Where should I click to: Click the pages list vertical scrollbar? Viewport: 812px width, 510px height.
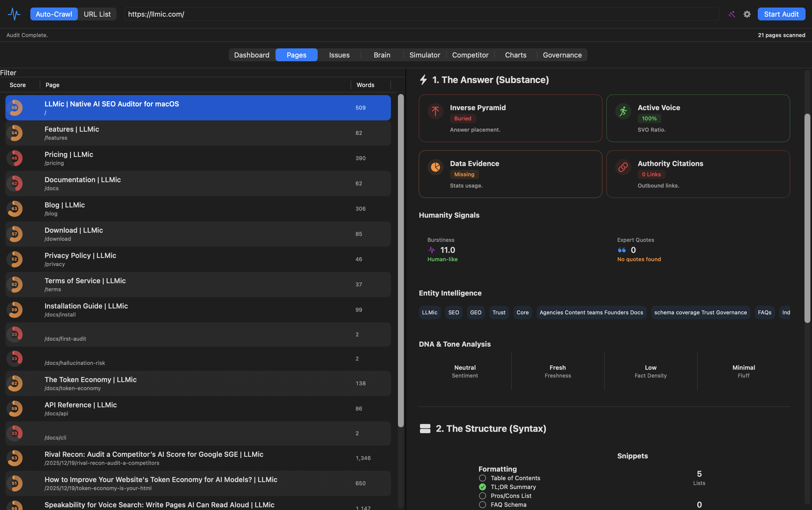[400, 260]
